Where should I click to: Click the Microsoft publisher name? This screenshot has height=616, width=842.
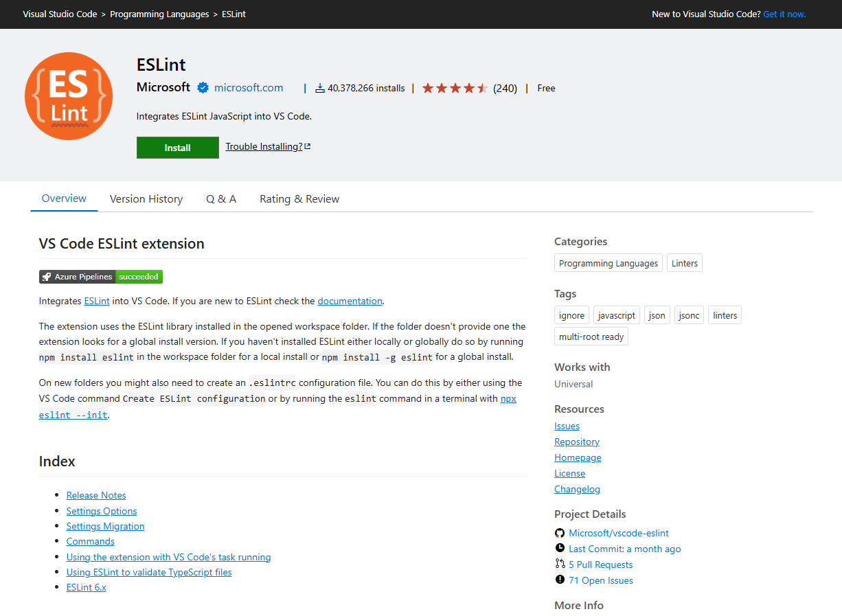pos(163,87)
